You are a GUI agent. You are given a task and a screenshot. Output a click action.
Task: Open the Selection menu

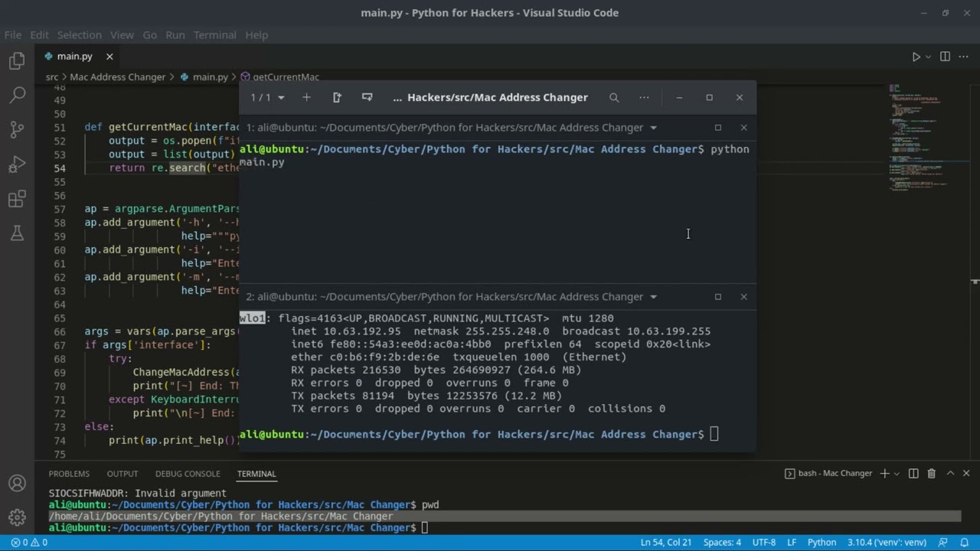79,35
